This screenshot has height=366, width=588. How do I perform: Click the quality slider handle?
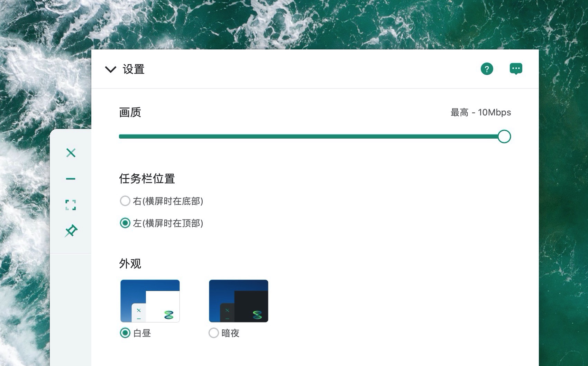[504, 137]
